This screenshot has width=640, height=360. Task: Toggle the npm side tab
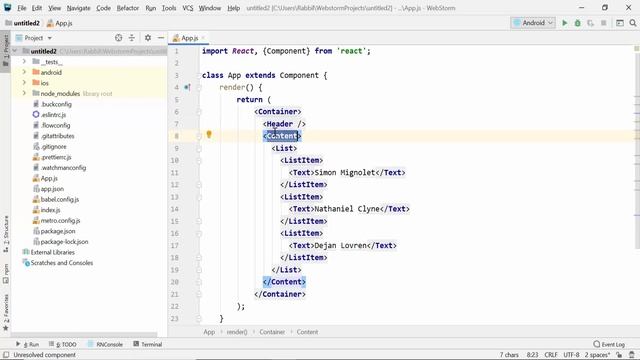pyautogui.click(x=6, y=274)
